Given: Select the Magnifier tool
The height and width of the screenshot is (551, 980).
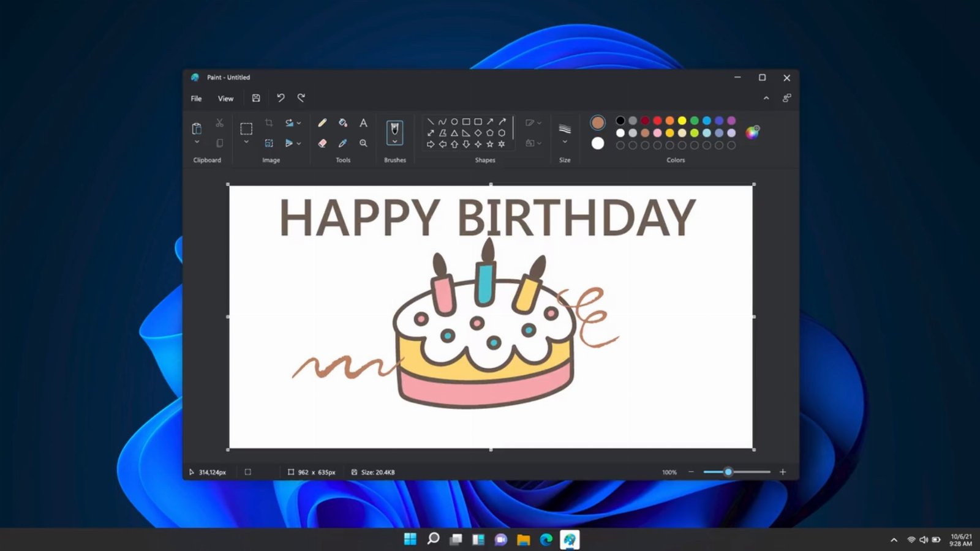Looking at the screenshot, I should 363,143.
